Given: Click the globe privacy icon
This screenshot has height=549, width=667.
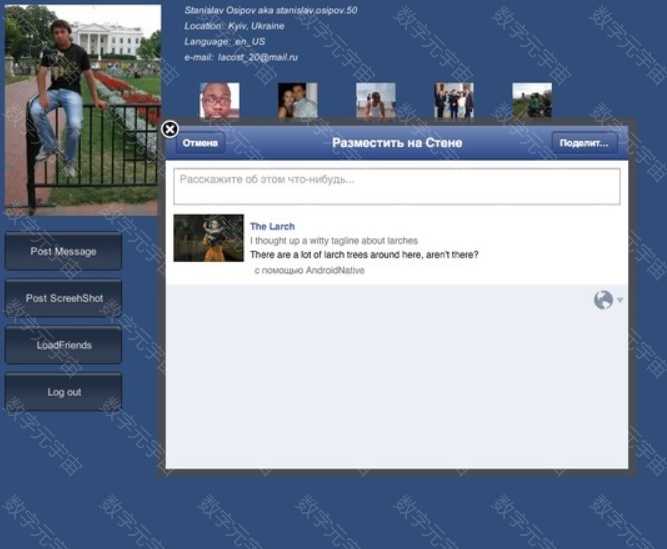Looking at the screenshot, I should (x=603, y=300).
